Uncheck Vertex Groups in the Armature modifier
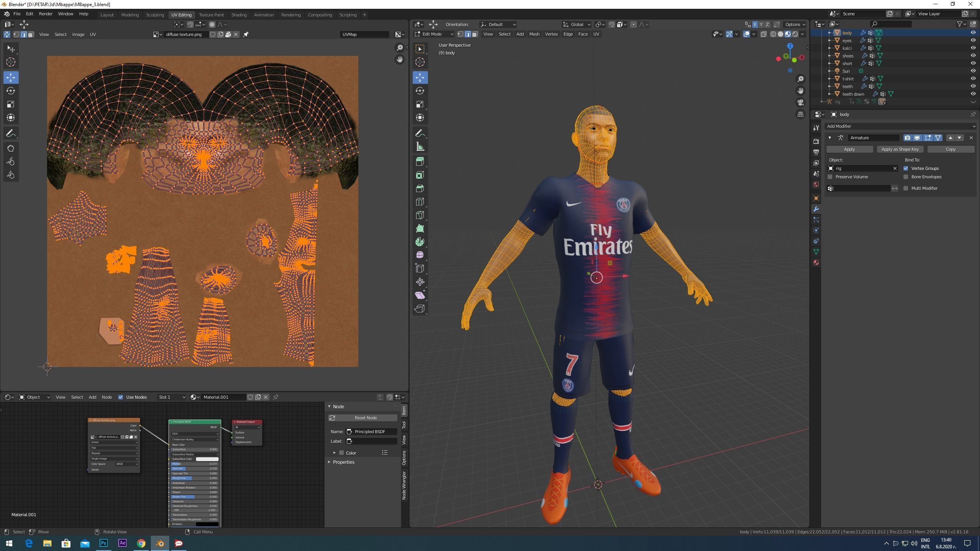Screen dimensions: 980x551 pyautogui.click(x=906, y=168)
